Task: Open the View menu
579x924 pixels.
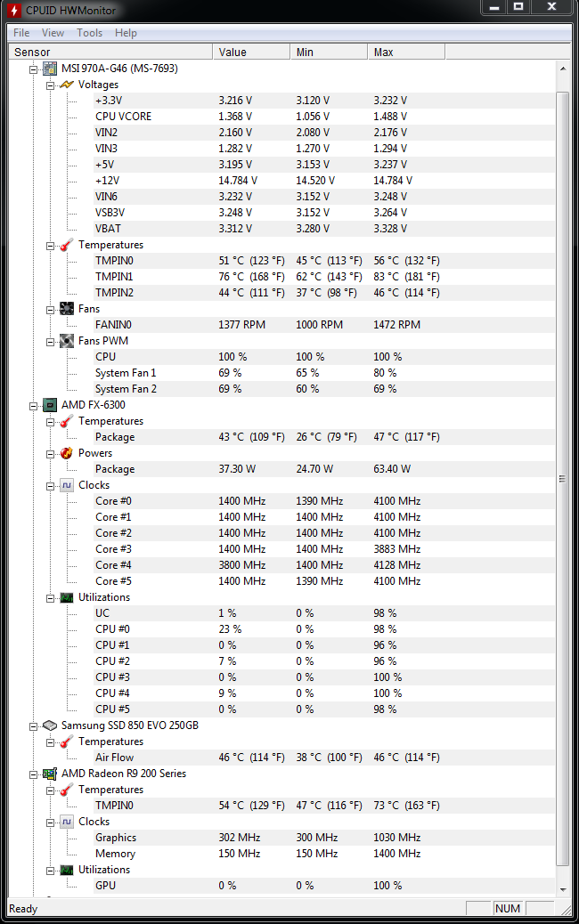Action: pos(53,33)
